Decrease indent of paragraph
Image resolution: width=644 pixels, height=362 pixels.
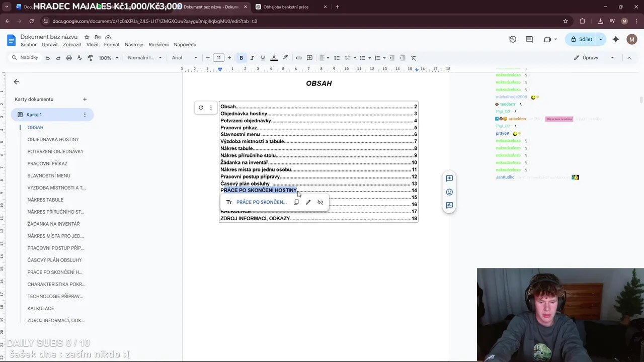392,58
